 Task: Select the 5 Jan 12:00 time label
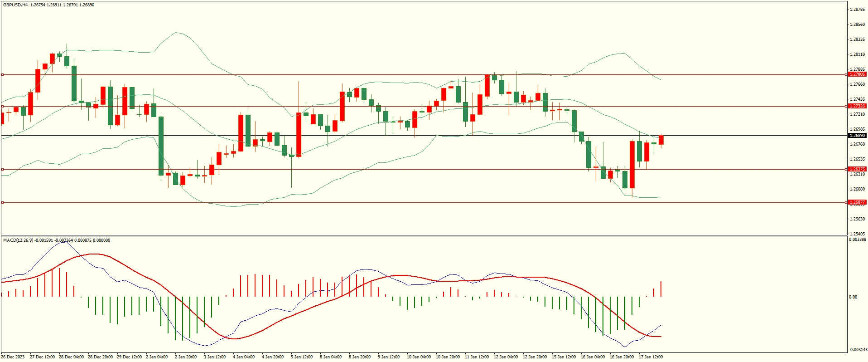click(x=301, y=357)
